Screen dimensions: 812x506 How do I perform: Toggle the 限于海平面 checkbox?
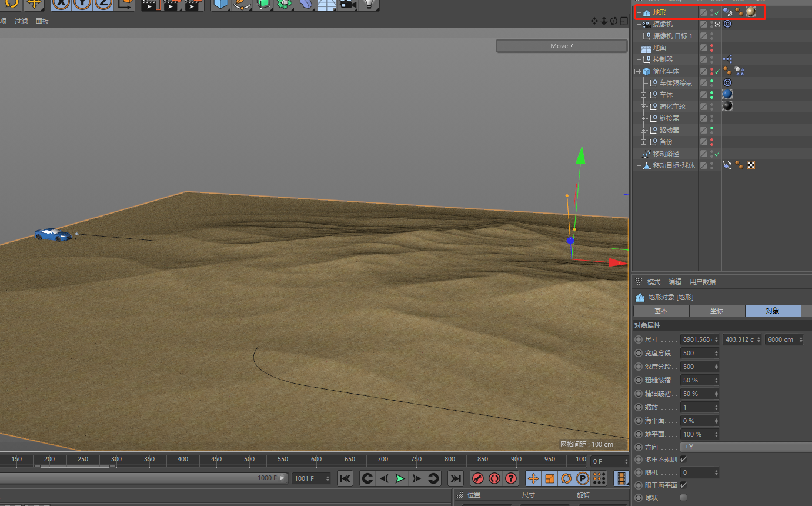coord(683,485)
